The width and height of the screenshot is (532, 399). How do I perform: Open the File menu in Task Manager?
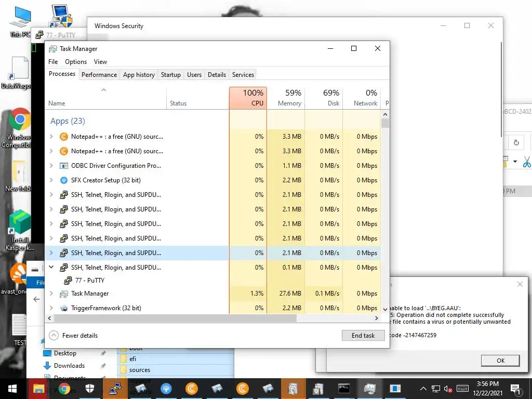tap(53, 62)
